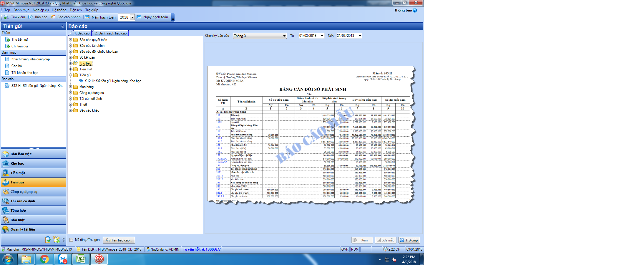644x265 pixels.
Task: Click the green checklist icon in sidebar footer
Action: (x=48, y=240)
